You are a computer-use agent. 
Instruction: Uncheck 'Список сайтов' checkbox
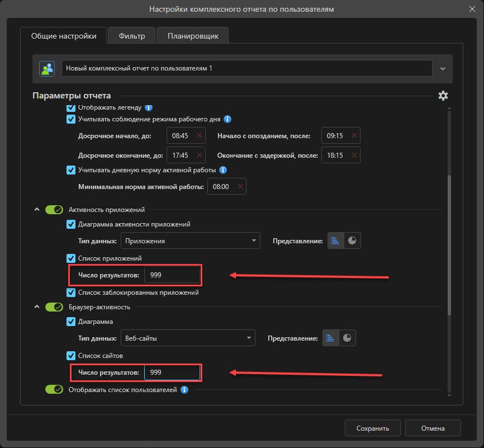click(71, 355)
